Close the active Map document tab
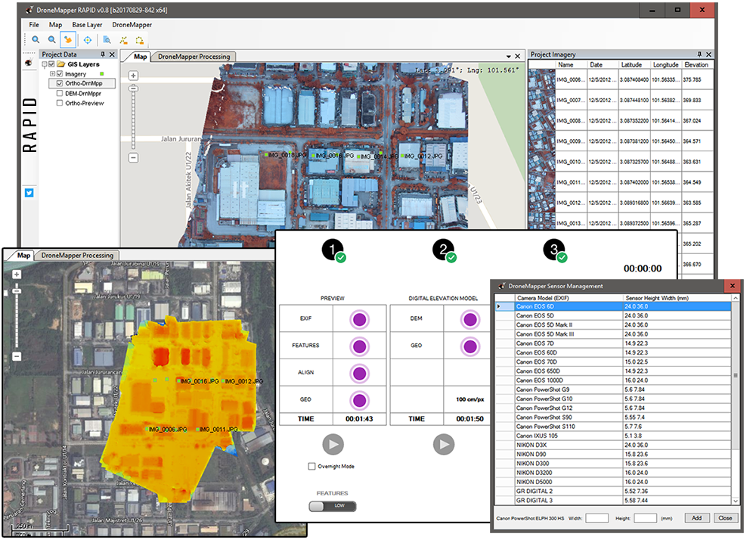 click(x=518, y=57)
